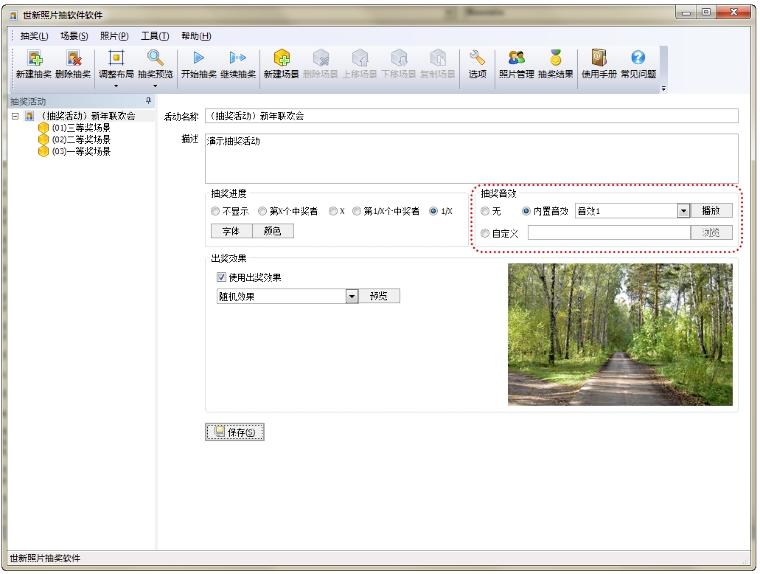Uncheck the 使用出奖效果 checkbox
The image size is (760, 574).
pyautogui.click(x=222, y=278)
